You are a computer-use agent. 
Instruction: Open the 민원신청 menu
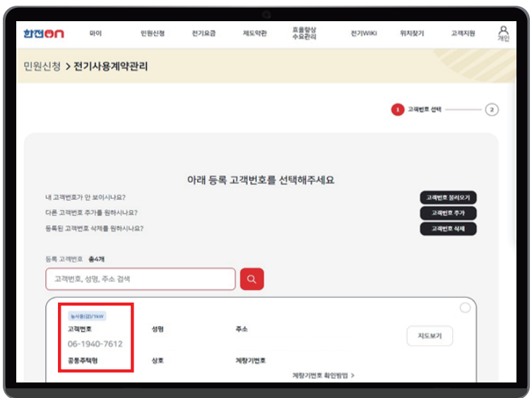153,33
